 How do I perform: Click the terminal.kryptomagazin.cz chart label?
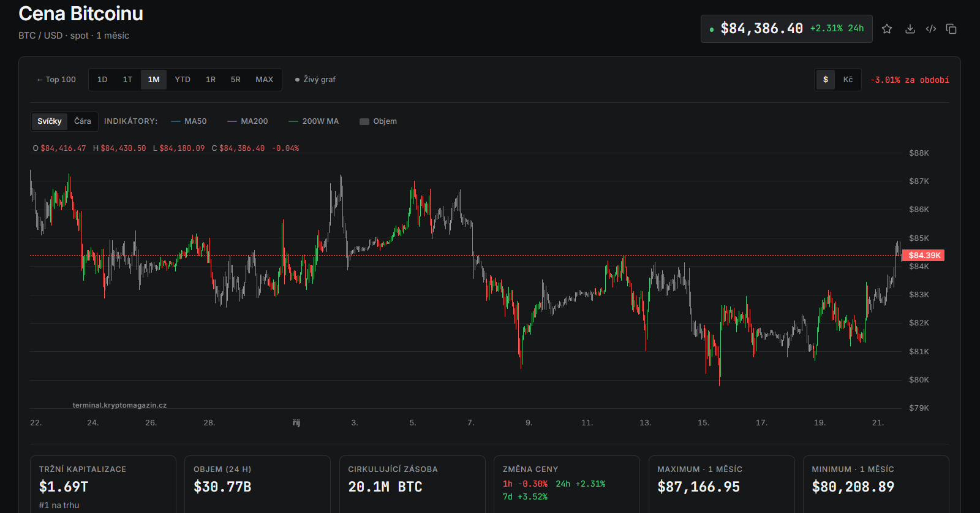pos(119,405)
